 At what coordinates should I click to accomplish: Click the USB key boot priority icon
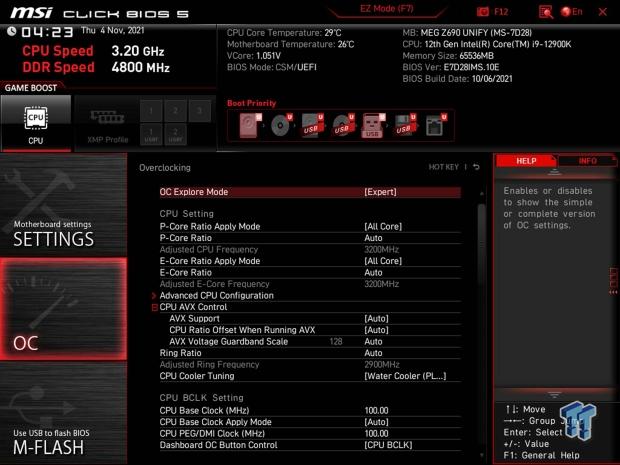373,126
